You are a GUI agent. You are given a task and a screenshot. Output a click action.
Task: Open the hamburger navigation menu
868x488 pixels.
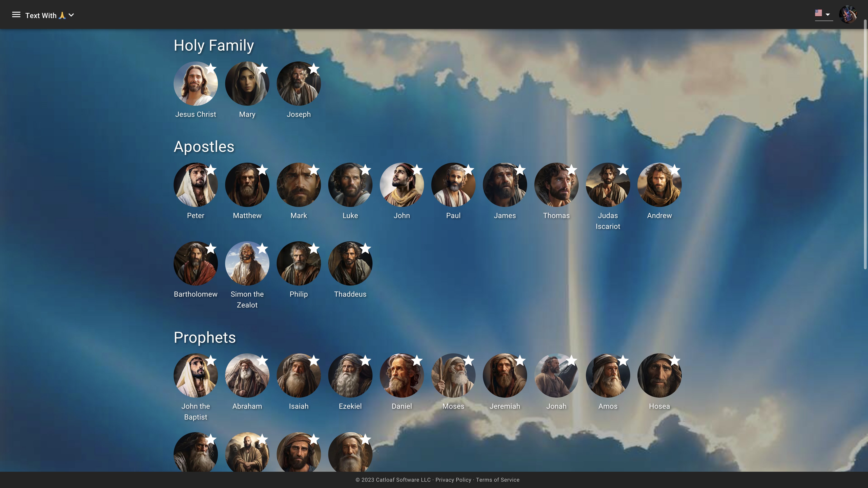point(16,15)
